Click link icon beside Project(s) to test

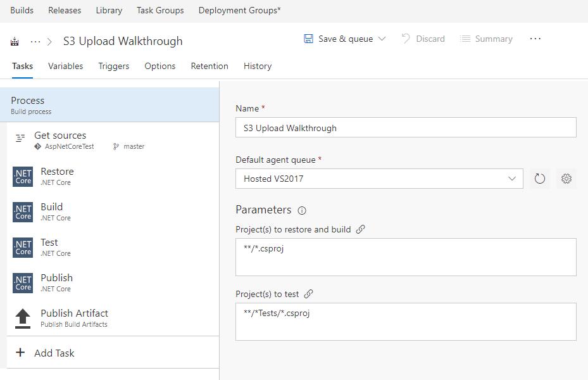(308, 294)
